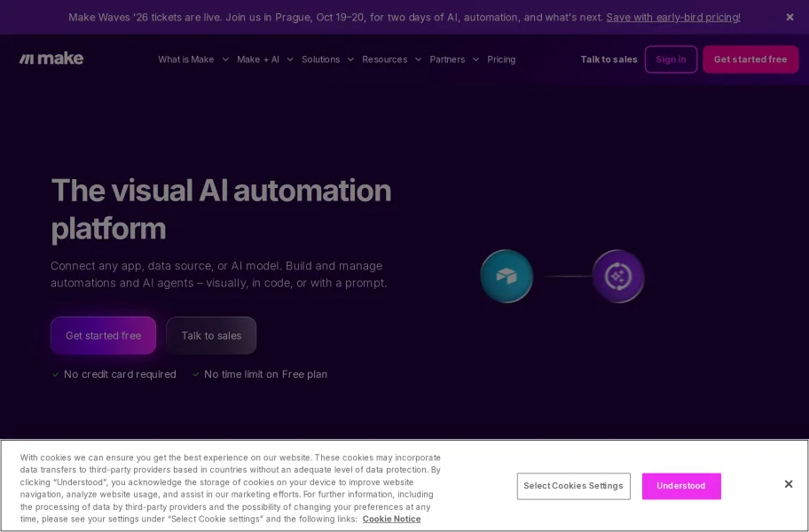The height and width of the screenshot is (532, 809).
Task: Click Talk to sales in the header
Action: (609, 59)
